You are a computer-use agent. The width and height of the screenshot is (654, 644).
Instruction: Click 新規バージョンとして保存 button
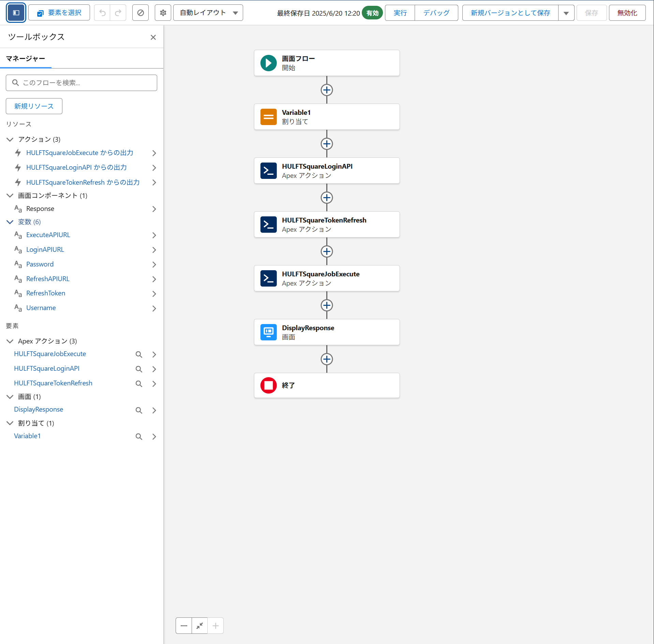click(510, 13)
